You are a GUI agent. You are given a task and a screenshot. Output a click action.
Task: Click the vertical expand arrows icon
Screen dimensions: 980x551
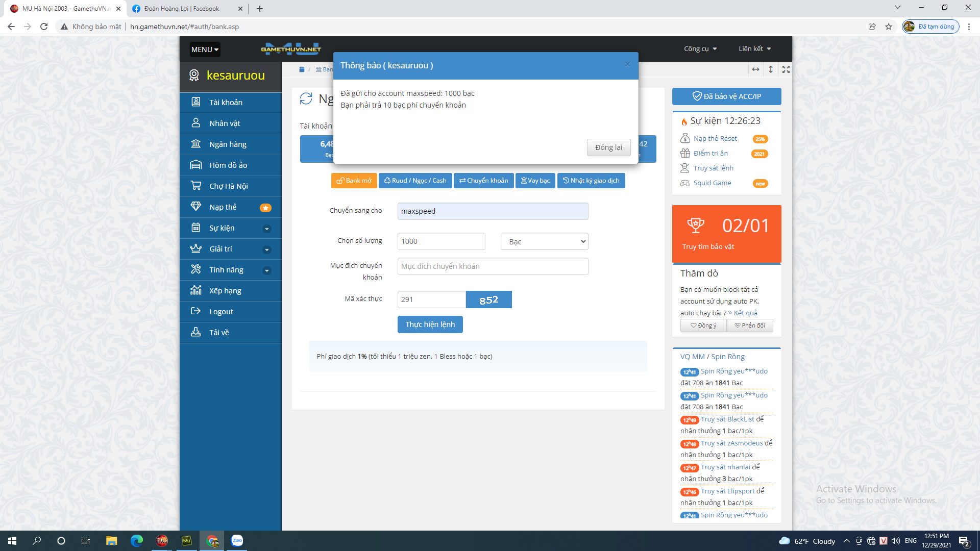coord(771,69)
